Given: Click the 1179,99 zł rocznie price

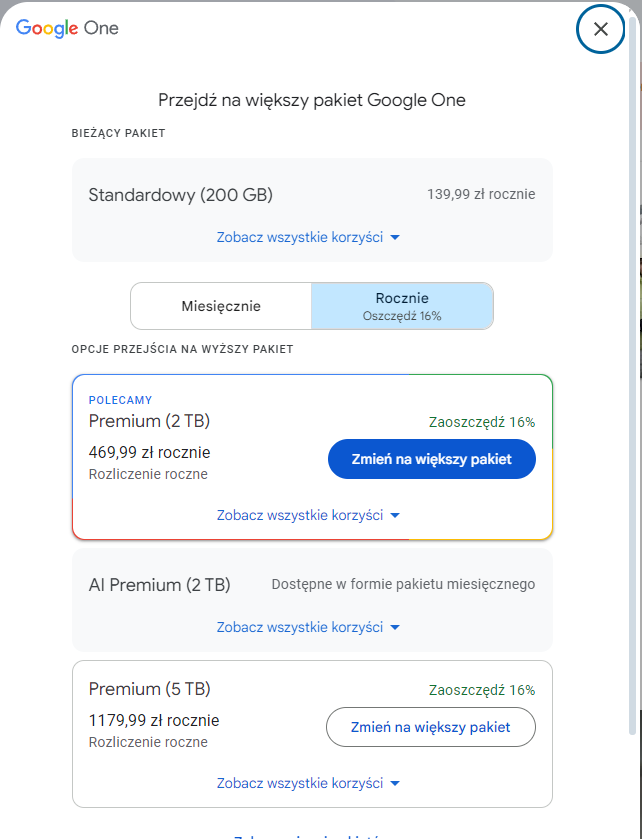Looking at the screenshot, I should pyautogui.click(x=154, y=720).
